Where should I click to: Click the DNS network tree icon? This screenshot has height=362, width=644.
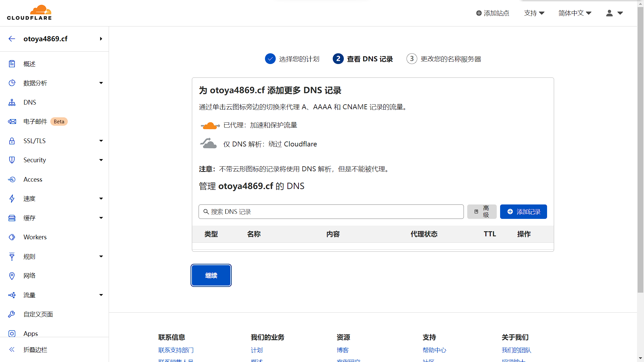coord(12,102)
